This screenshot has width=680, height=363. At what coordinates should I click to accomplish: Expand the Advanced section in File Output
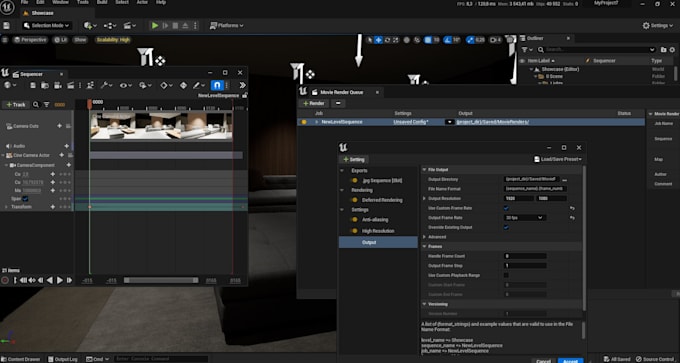point(425,237)
